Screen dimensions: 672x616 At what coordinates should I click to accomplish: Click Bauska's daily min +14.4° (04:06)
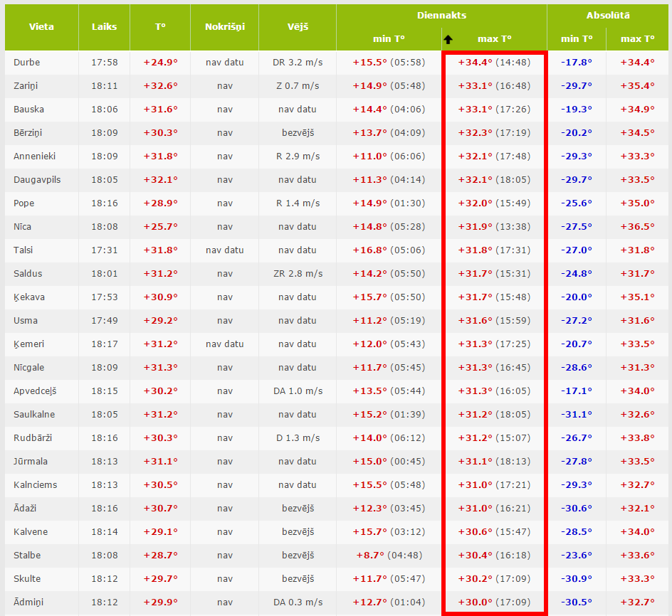[389, 110]
